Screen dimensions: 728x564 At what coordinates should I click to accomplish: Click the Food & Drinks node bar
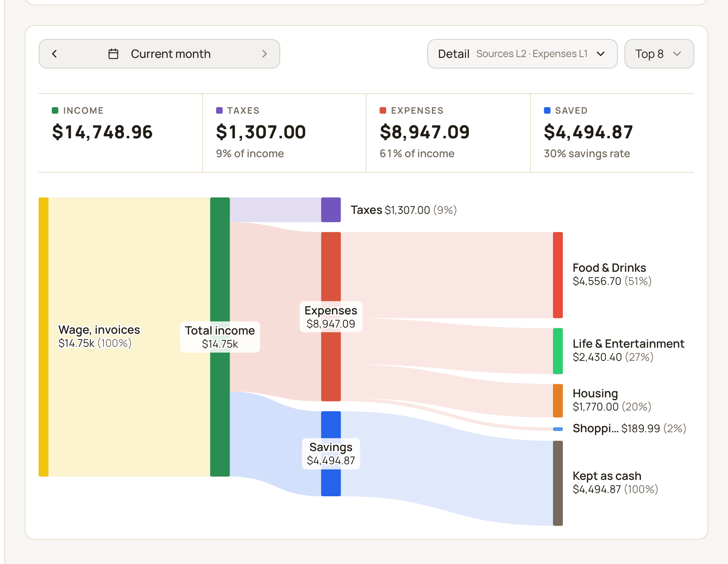[558, 275]
